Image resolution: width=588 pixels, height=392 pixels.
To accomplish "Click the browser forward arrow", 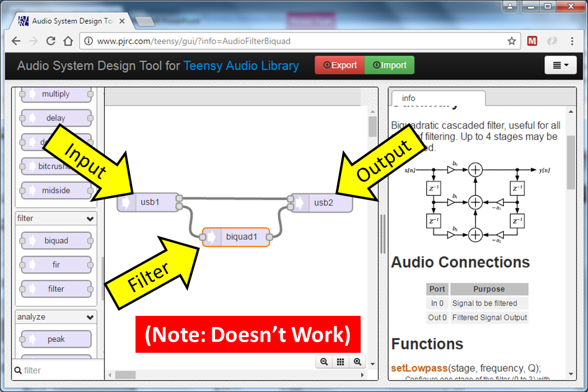I will [x=34, y=41].
